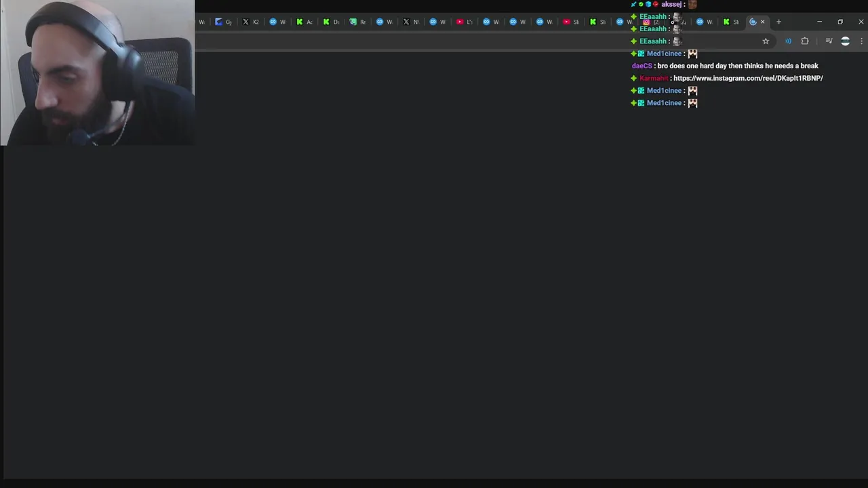Open the tab labeled 'Re'
The height and width of the screenshot is (488, 868).
click(358, 22)
